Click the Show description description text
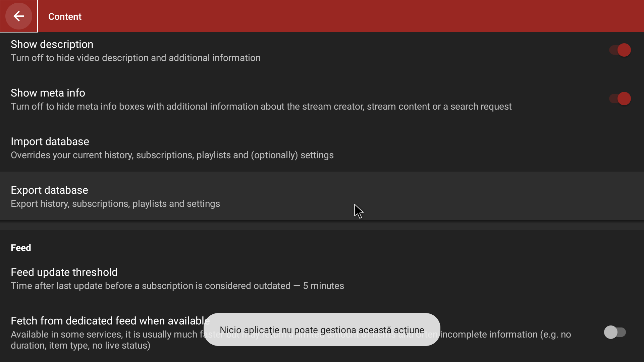The image size is (644, 362). click(x=136, y=58)
